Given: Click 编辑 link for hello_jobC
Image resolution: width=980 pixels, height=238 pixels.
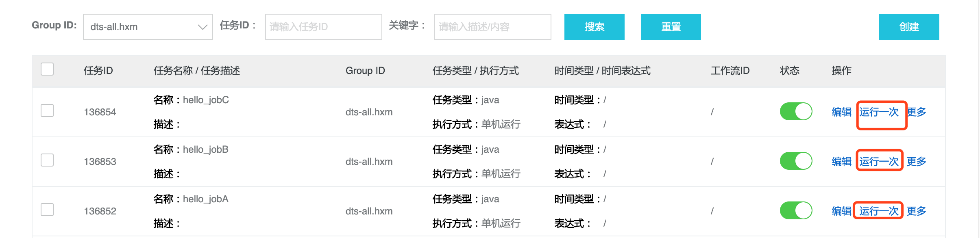Looking at the screenshot, I should coord(841,112).
